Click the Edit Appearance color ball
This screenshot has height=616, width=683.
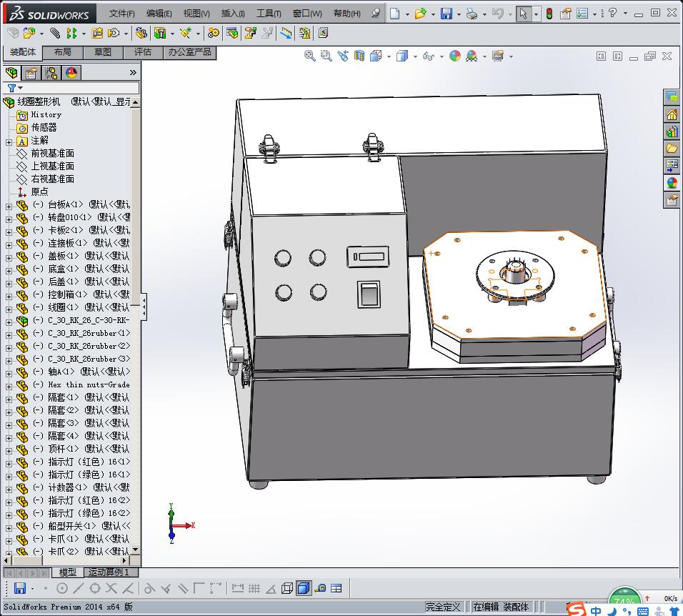pyautogui.click(x=455, y=56)
